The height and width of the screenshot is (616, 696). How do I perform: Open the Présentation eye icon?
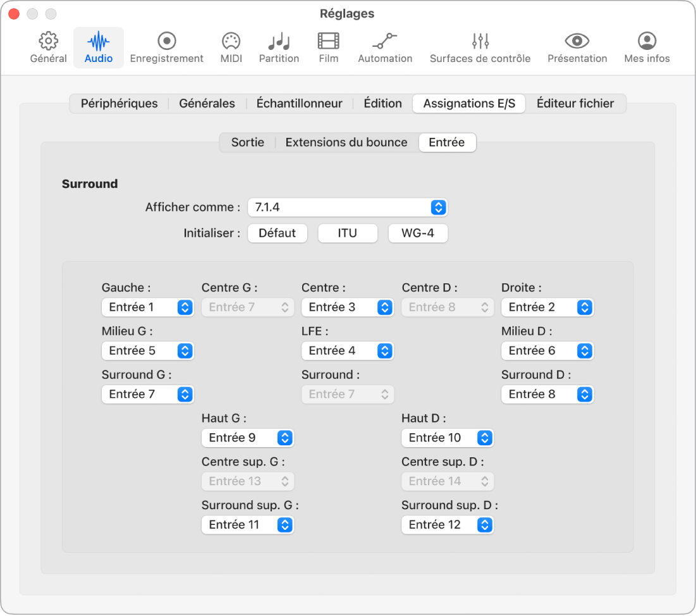577,41
